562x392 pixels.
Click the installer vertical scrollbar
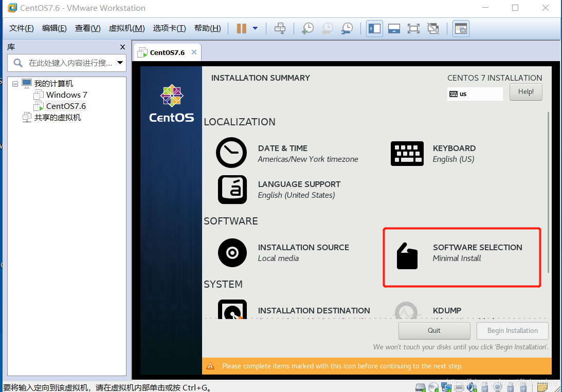pyautogui.click(x=548, y=193)
